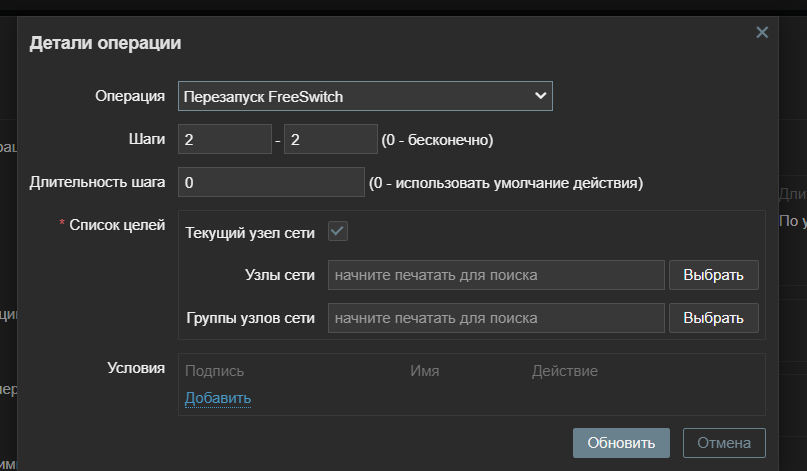Click the Группы узлов сети search field
The width and height of the screenshot is (807, 471).
(496, 318)
